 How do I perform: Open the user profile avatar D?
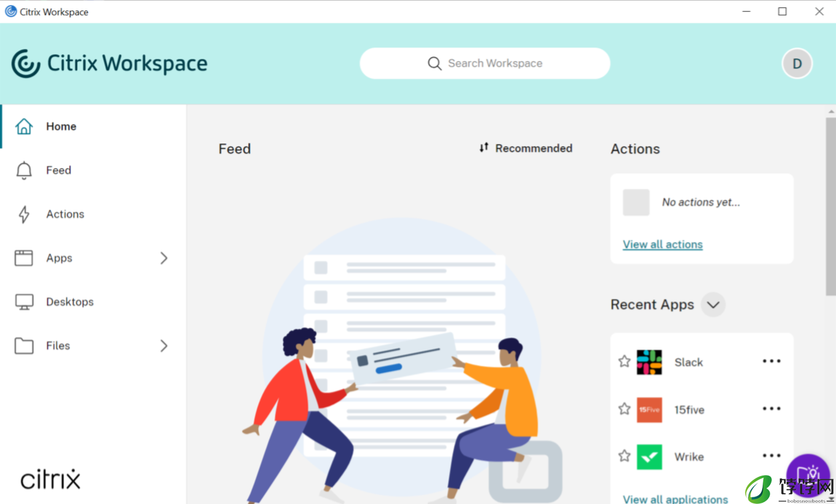click(797, 63)
